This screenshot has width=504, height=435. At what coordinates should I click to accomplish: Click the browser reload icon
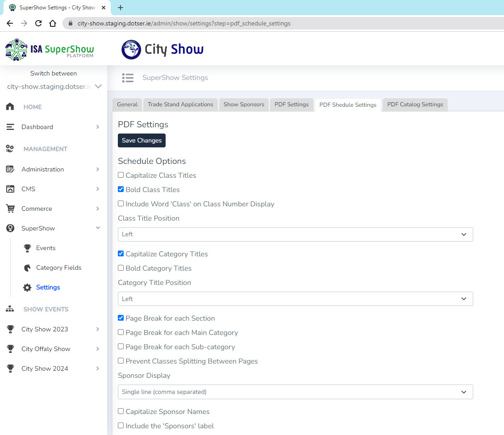pyautogui.click(x=38, y=23)
